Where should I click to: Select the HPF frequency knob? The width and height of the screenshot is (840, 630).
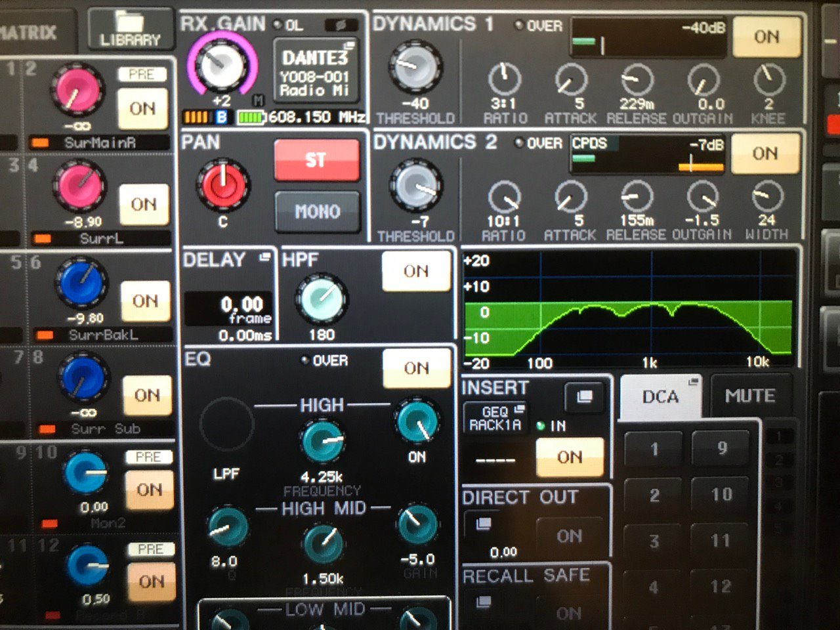(x=322, y=299)
